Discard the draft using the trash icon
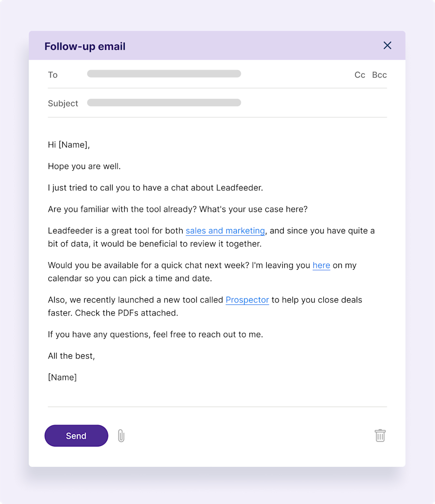435x504 pixels. point(380,435)
